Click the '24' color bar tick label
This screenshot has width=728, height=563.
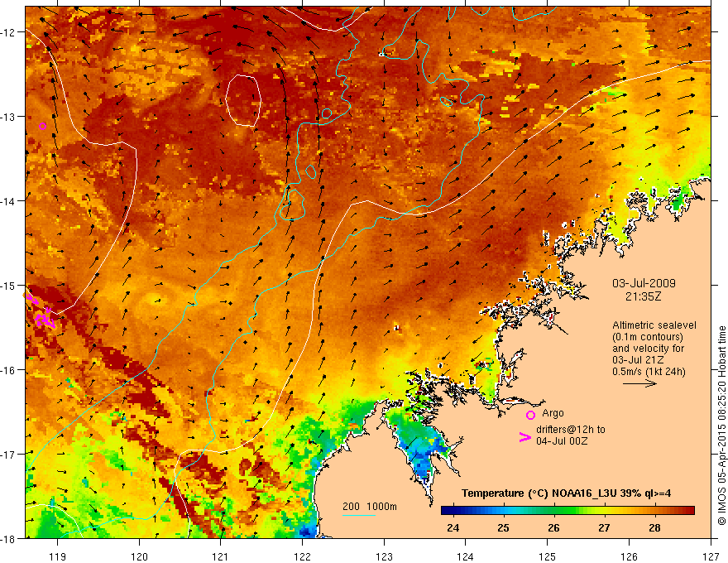453,528
